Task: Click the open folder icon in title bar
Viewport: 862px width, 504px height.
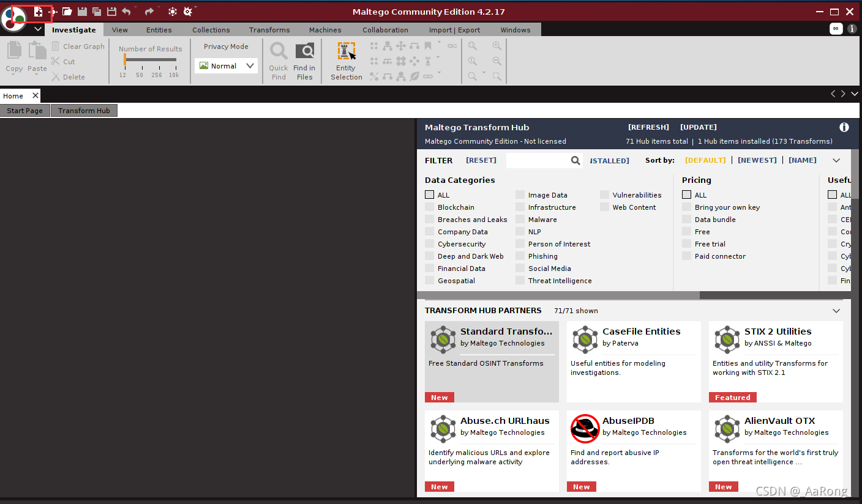Action: [x=67, y=12]
